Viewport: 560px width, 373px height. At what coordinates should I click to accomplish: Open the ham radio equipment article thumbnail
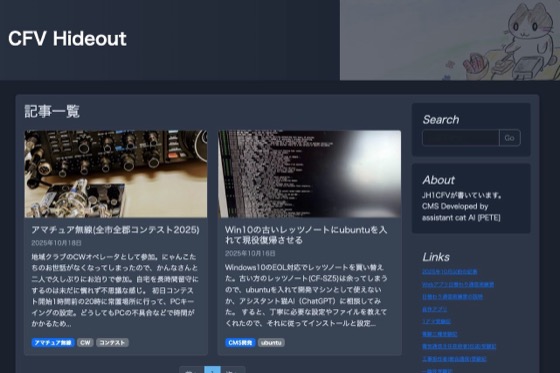point(116,174)
